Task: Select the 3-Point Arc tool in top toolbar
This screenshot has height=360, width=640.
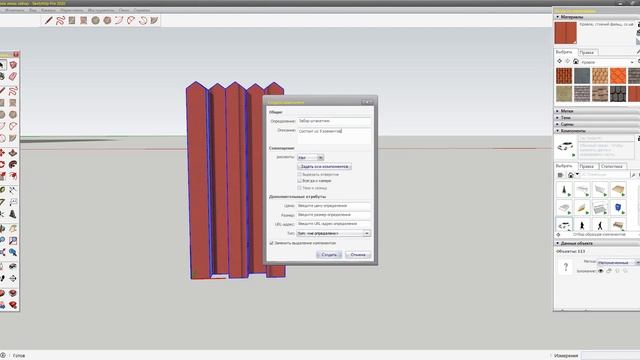Action: pyautogui.click(x=142, y=20)
